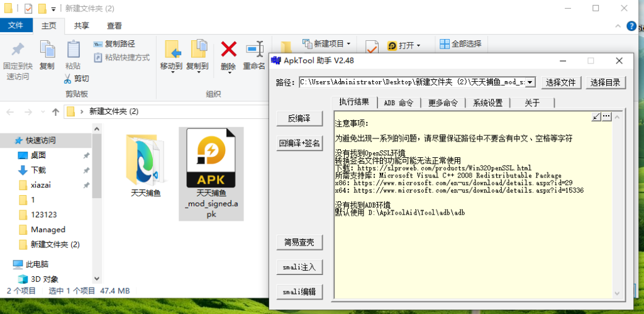The image size is (644, 314).
Task: Switch to the View (查看) ribbon tab
Action: coord(114,25)
